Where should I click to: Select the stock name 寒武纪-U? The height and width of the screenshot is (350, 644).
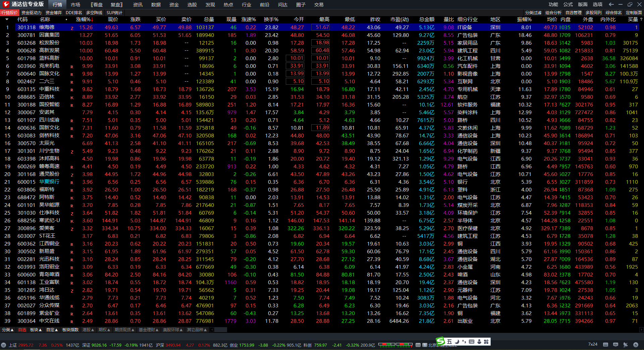point(50,220)
